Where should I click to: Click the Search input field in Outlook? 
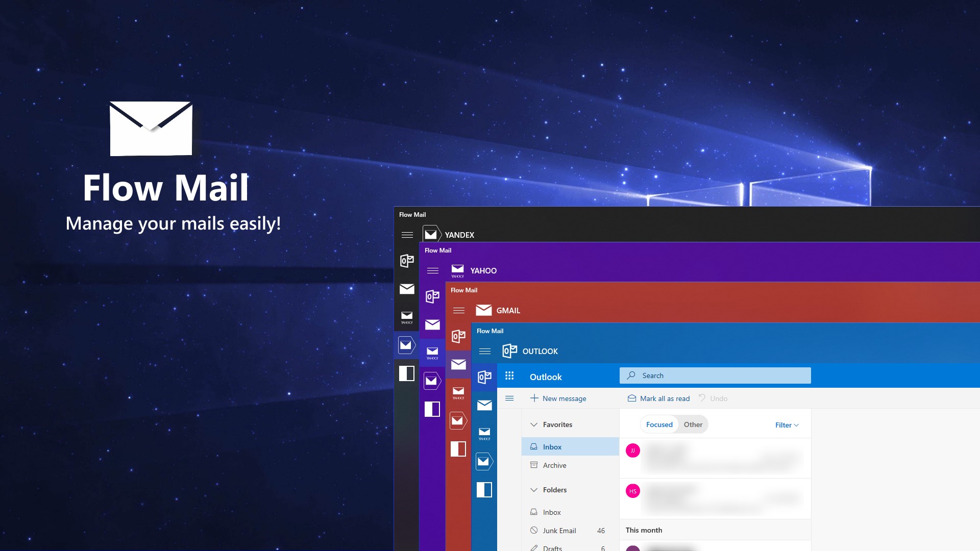coord(715,375)
